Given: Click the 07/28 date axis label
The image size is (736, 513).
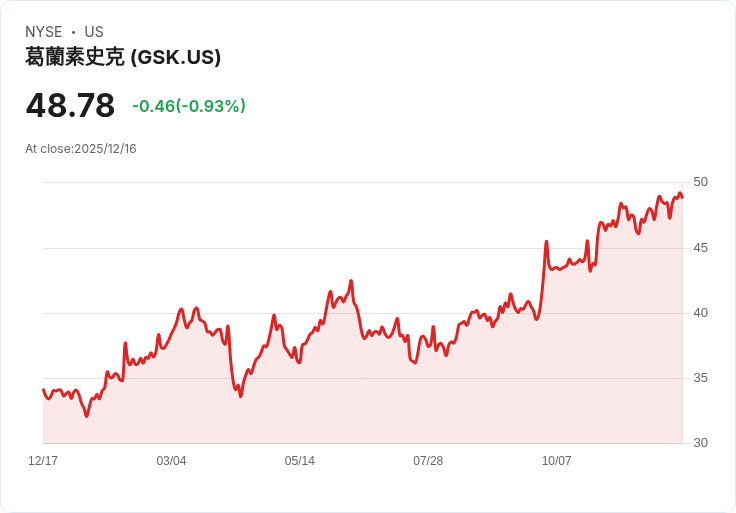Looking at the screenshot, I should [x=428, y=461].
